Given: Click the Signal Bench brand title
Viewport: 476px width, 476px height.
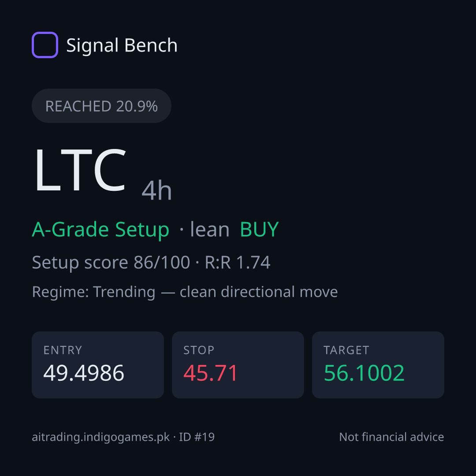Looking at the screenshot, I should [x=122, y=45].
